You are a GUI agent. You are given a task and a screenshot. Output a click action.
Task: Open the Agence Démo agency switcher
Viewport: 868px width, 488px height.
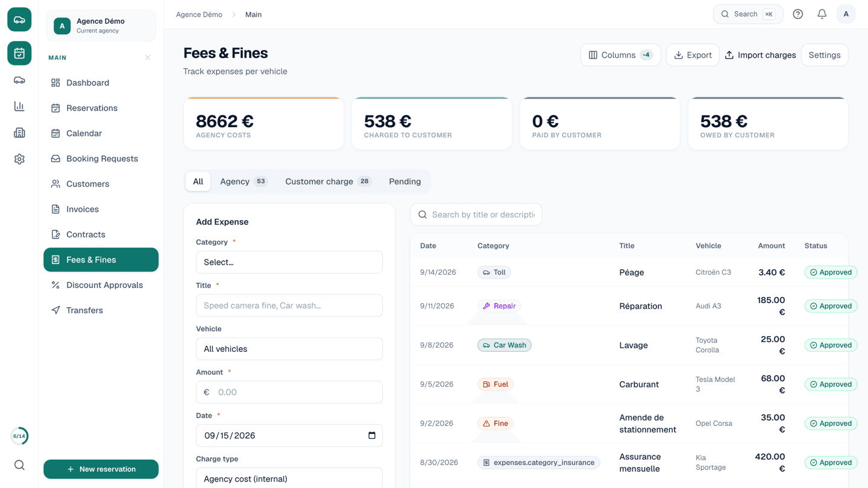(101, 26)
